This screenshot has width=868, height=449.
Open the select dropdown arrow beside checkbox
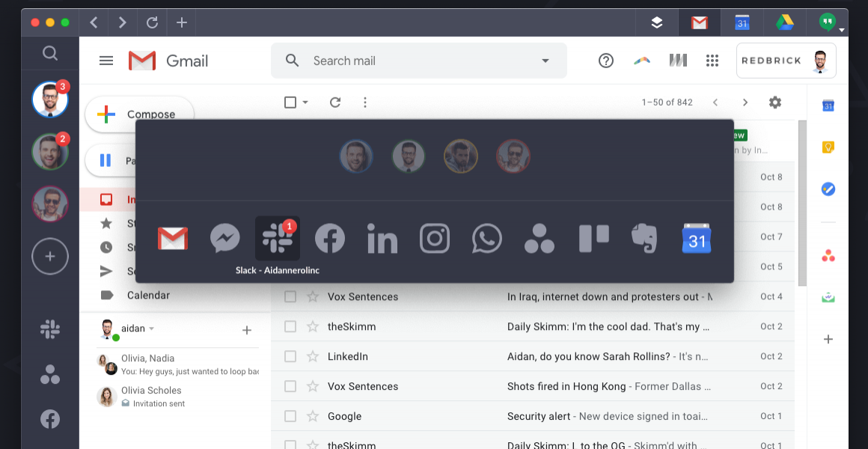click(305, 103)
